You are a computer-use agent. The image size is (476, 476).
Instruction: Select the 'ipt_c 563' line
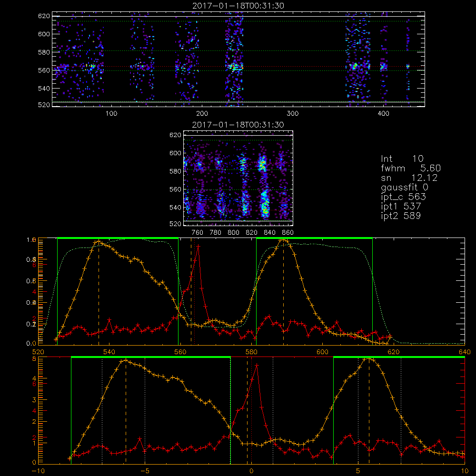tap(404, 197)
